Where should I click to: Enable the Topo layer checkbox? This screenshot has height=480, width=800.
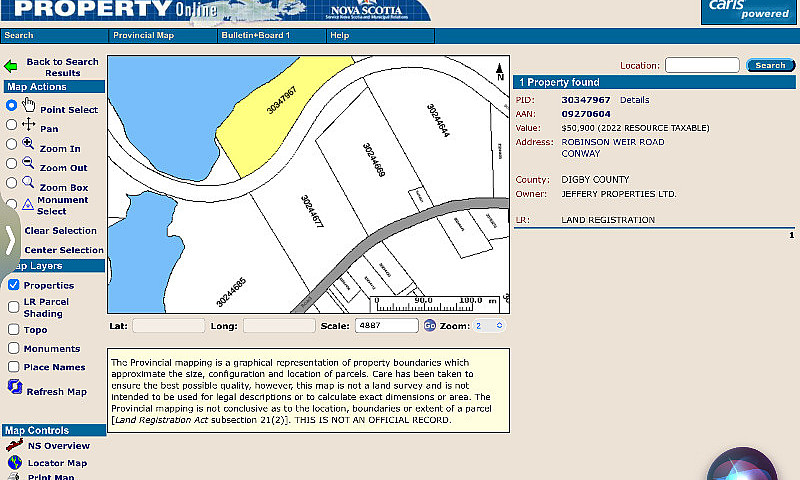(x=14, y=330)
